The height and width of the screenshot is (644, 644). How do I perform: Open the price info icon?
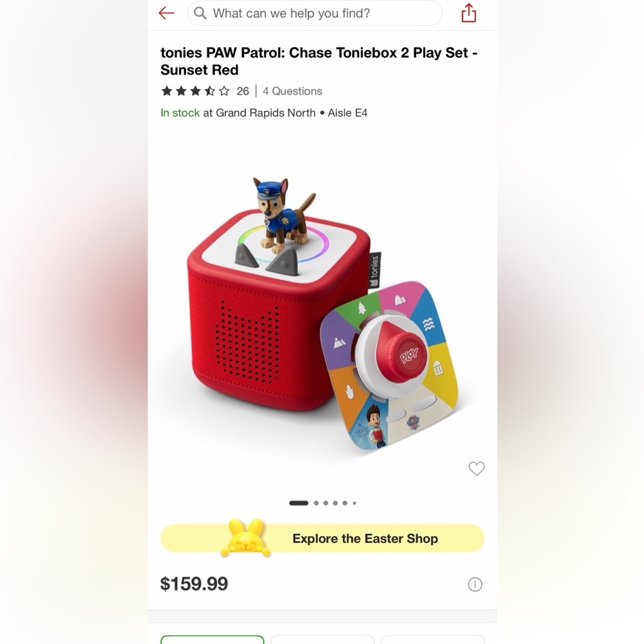click(475, 584)
